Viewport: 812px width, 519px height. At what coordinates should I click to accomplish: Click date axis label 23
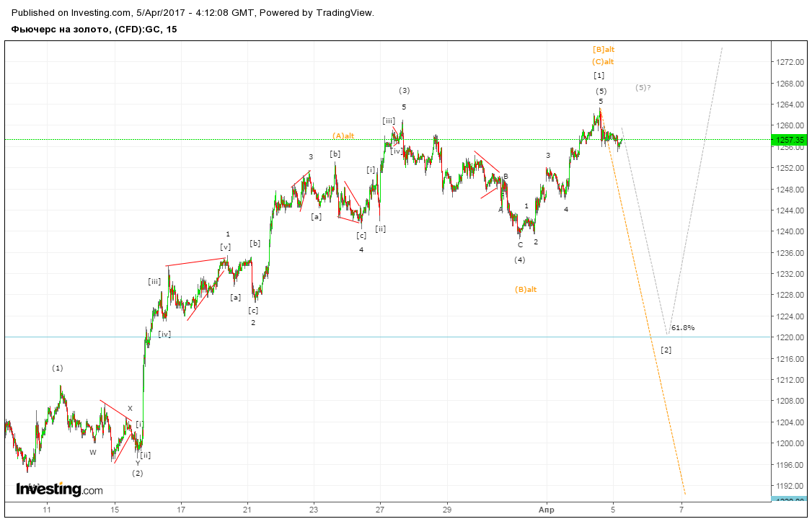[313, 510]
